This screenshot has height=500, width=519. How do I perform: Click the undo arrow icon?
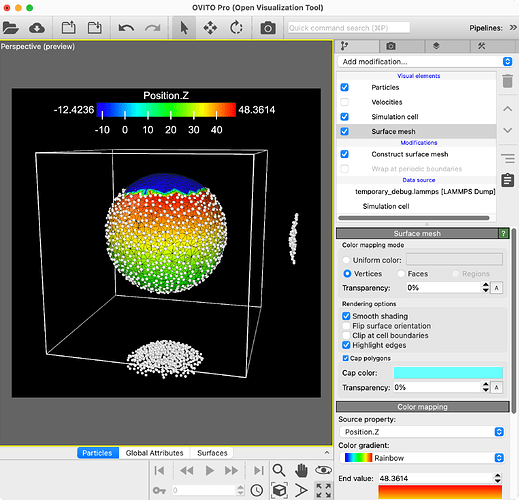[126, 28]
